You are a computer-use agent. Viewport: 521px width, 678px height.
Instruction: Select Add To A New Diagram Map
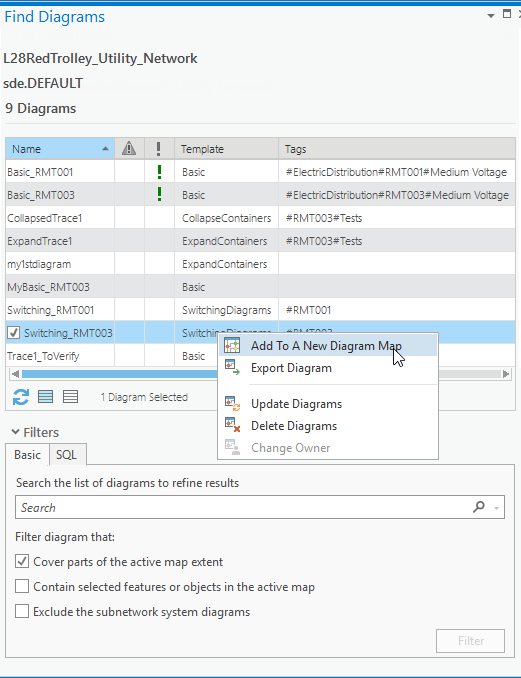[328, 346]
